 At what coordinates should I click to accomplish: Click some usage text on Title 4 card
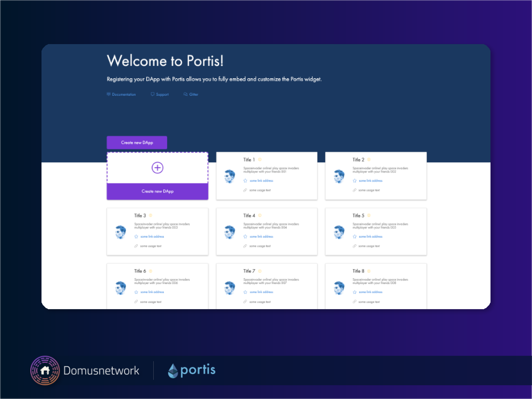[x=260, y=246]
